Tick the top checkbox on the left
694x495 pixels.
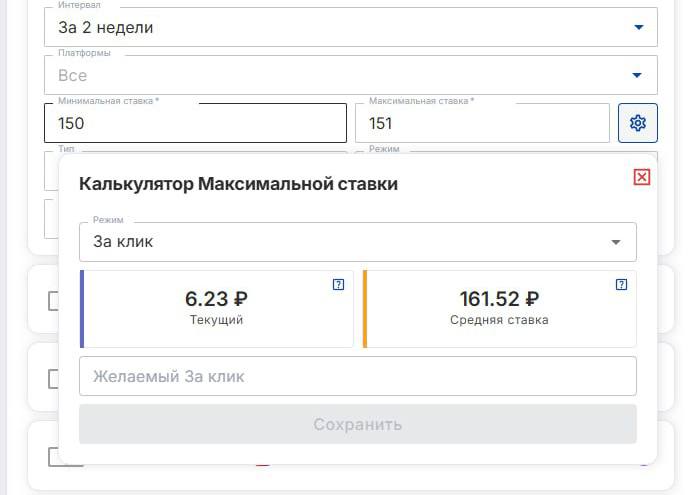(x=53, y=301)
